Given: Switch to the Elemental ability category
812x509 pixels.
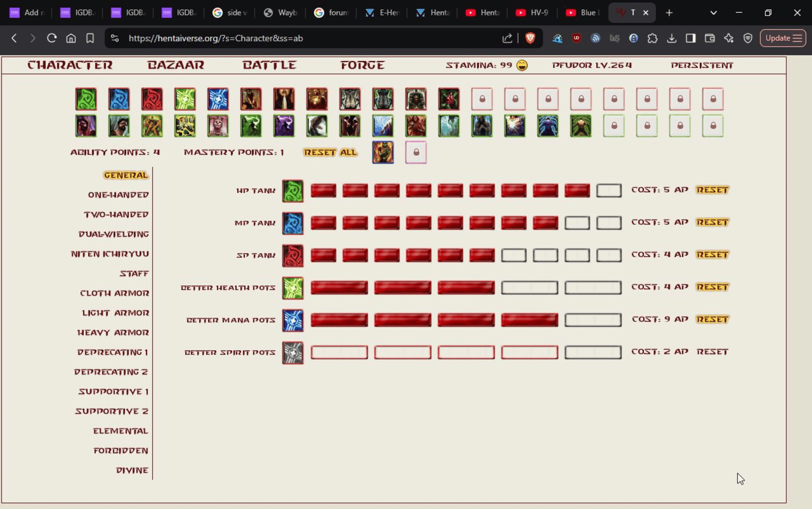Looking at the screenshot, I should tap(121, 431).
